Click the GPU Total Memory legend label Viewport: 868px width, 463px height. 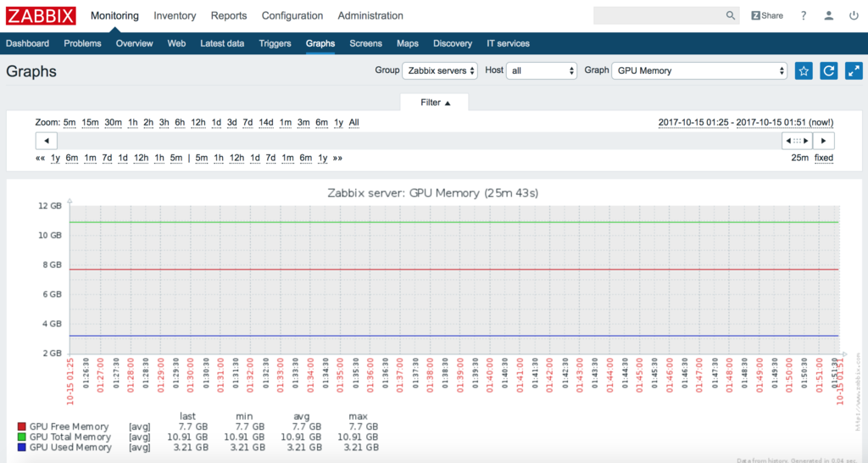coord(70,437)
